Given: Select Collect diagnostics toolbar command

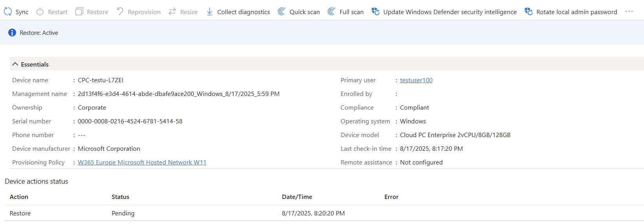Looking at the screenshot, I should click(x=243, y=12).
